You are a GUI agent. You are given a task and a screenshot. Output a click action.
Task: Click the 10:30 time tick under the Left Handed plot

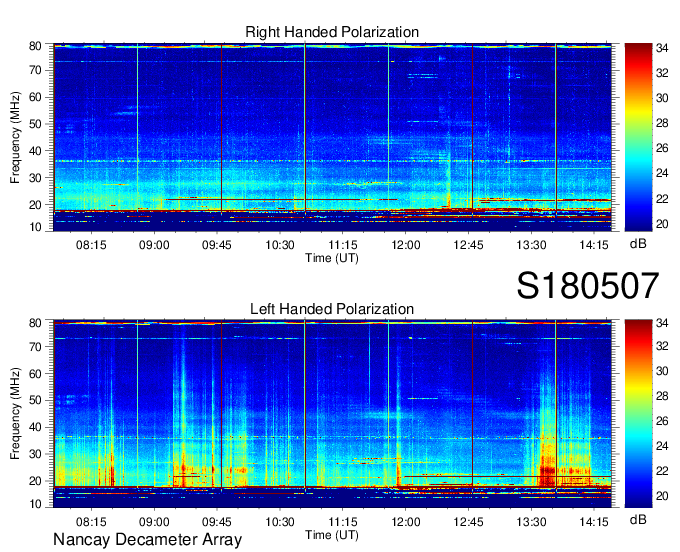coord(280,522)
